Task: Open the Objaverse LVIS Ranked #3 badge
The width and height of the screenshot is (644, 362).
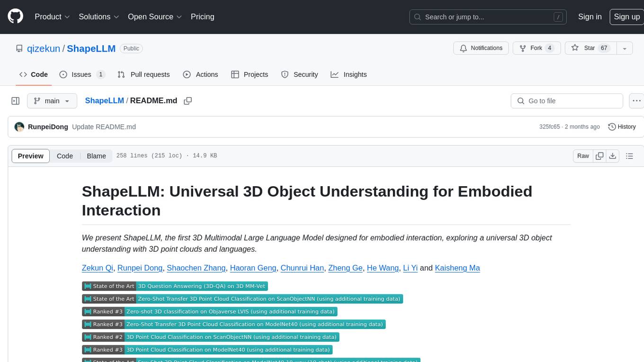Action: [x=209, y=312]
